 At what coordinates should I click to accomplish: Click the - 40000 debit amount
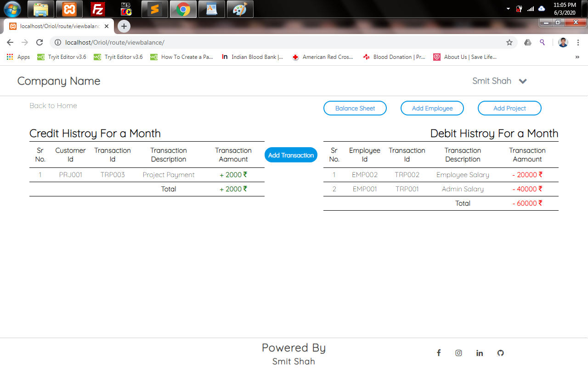[x=527, y=189]
